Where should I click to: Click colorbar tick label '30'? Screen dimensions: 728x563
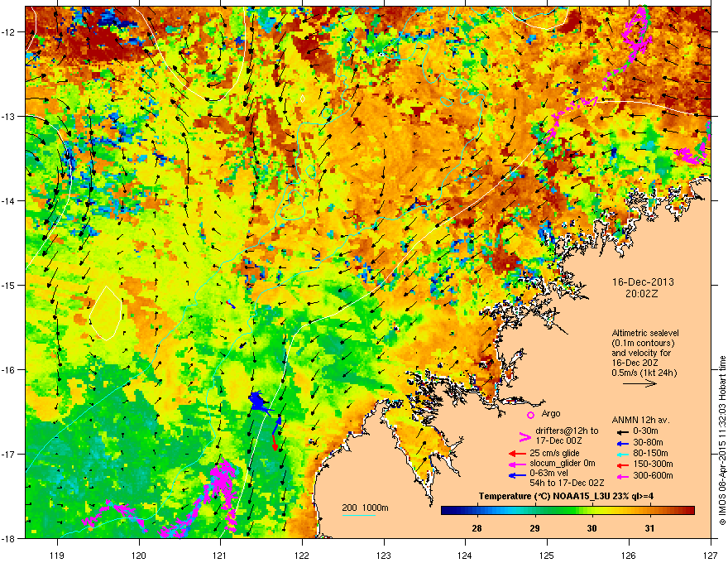592,528
